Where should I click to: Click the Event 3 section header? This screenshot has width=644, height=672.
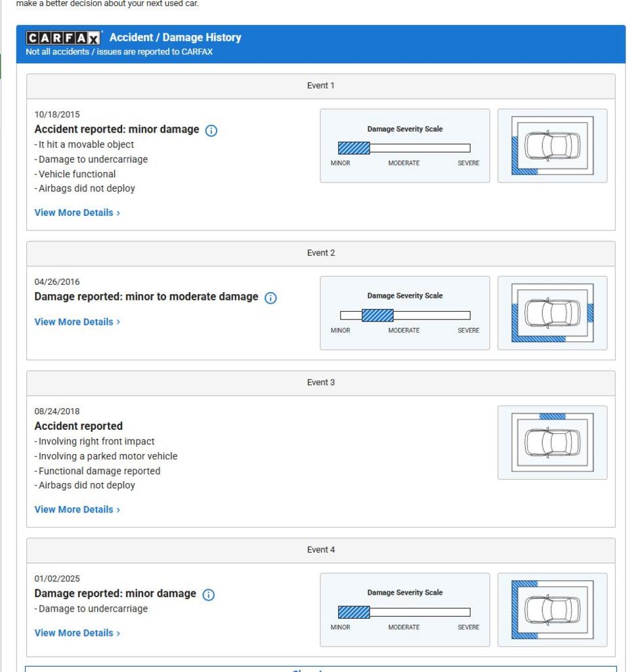(x=320, y=383)
